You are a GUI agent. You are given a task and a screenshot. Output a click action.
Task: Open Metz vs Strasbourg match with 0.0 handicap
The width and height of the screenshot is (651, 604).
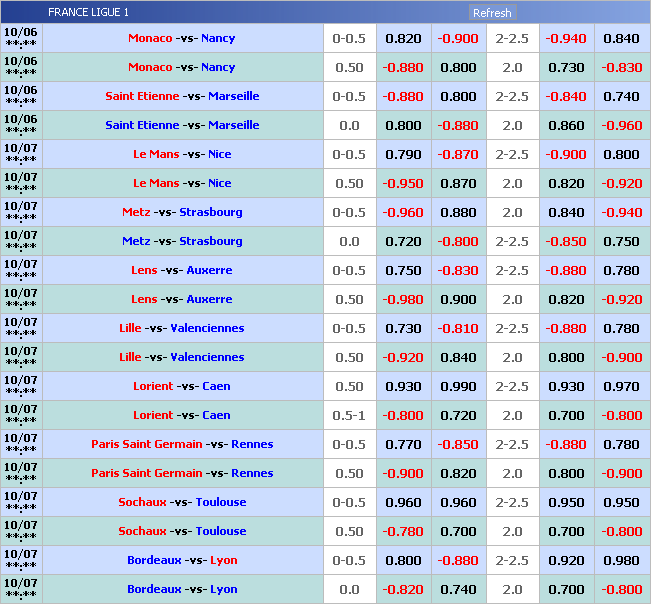[x=182, y=241]
